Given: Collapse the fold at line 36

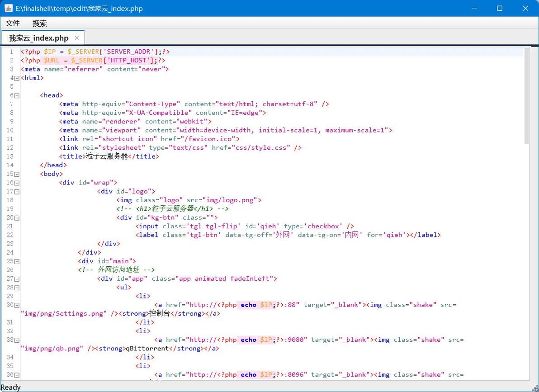Looking at the screenshot, I should (x=17, y=375).
